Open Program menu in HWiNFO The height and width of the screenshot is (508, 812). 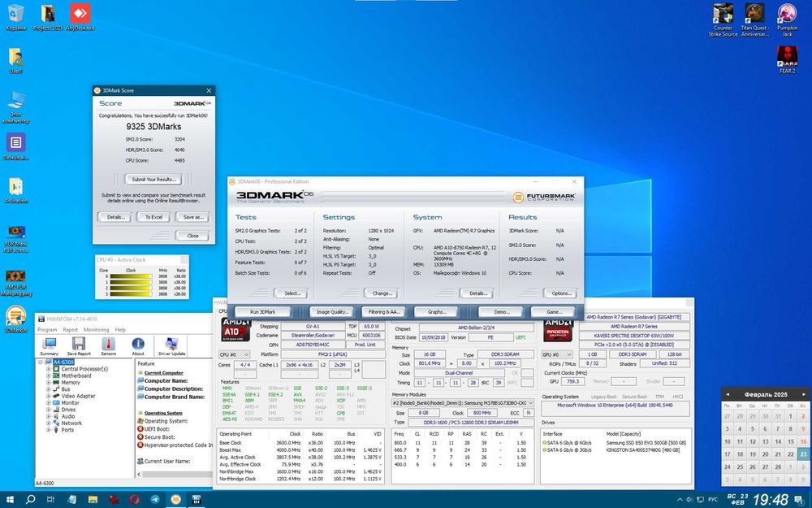(x=47, y=330)
